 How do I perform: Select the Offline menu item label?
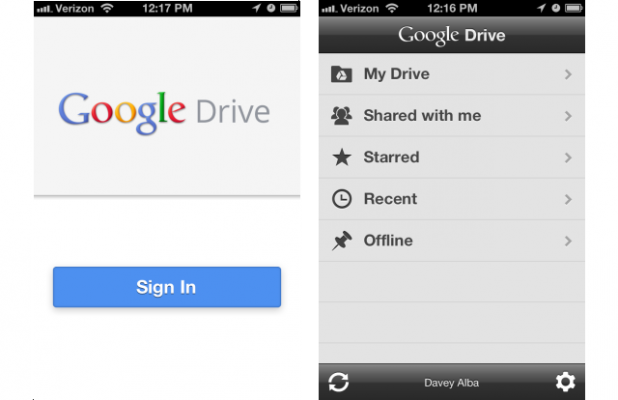pyautogui.click(x=388, y=240)
